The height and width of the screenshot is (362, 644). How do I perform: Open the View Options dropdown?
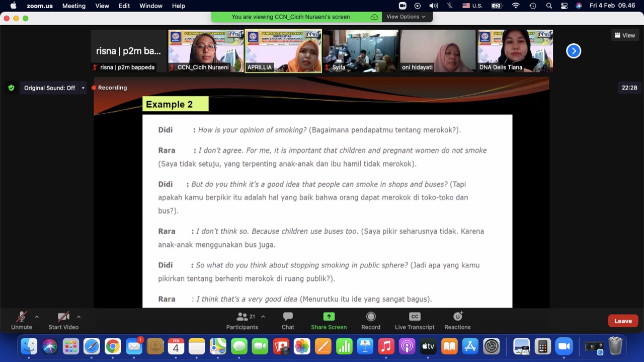406,17
